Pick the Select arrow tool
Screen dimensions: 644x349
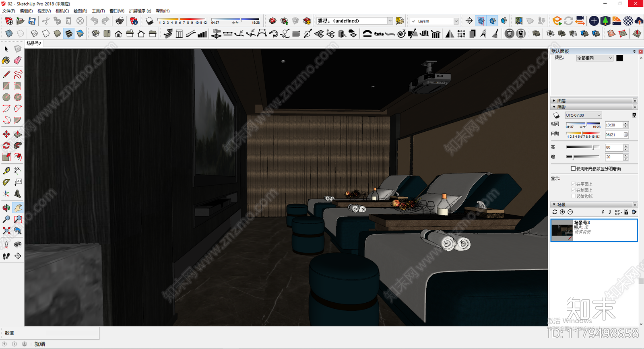point(6,49)
